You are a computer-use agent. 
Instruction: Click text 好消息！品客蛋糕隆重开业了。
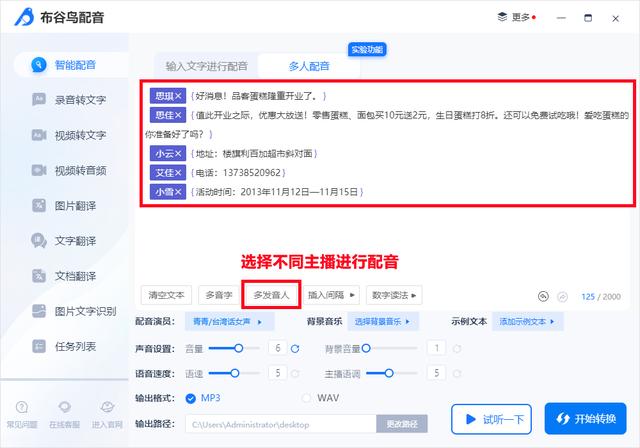pyautogui.click(x=256, y=96)
